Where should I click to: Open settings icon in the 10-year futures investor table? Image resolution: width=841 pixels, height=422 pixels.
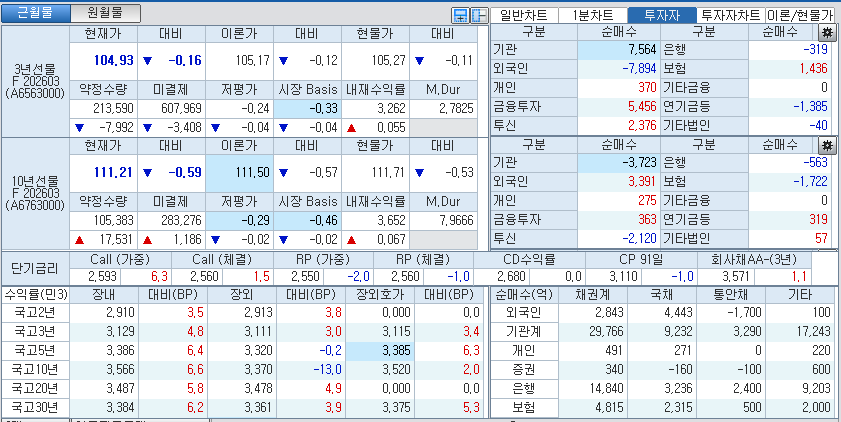[827, 145]
